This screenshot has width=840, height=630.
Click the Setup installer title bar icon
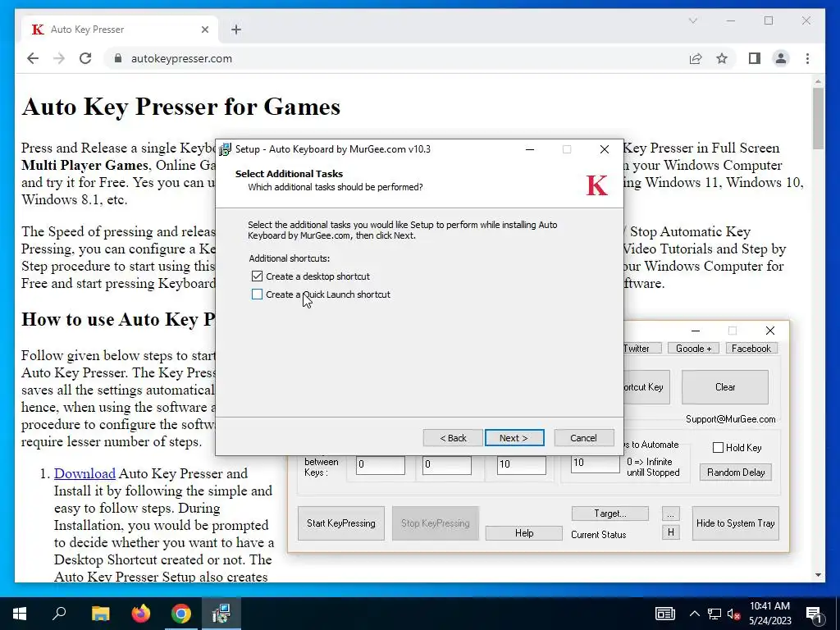pos(226,149)
